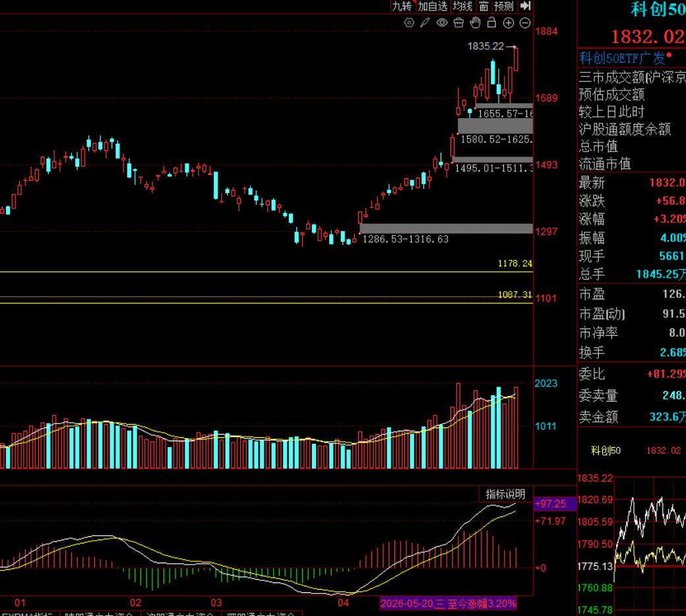Viewport: 686px width, 616px height.
Task: Zoom out with minus circle icon
Action: (x=525, y=23)
